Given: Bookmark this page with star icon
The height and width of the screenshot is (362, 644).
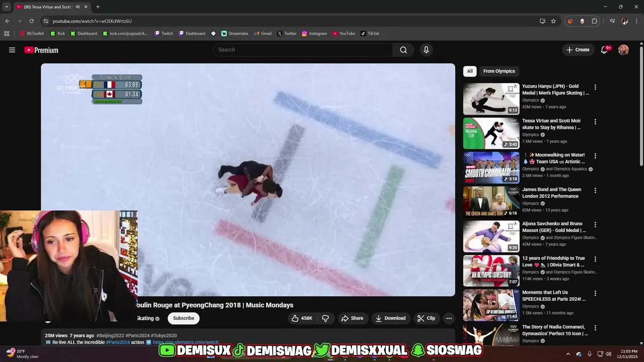Looking at the screenshot, I should pyautogui.click(x=553, y=21).
